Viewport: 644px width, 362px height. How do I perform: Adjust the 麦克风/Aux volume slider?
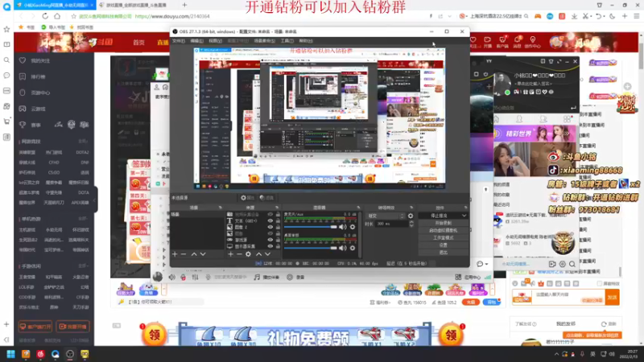[x=311, y=227]
